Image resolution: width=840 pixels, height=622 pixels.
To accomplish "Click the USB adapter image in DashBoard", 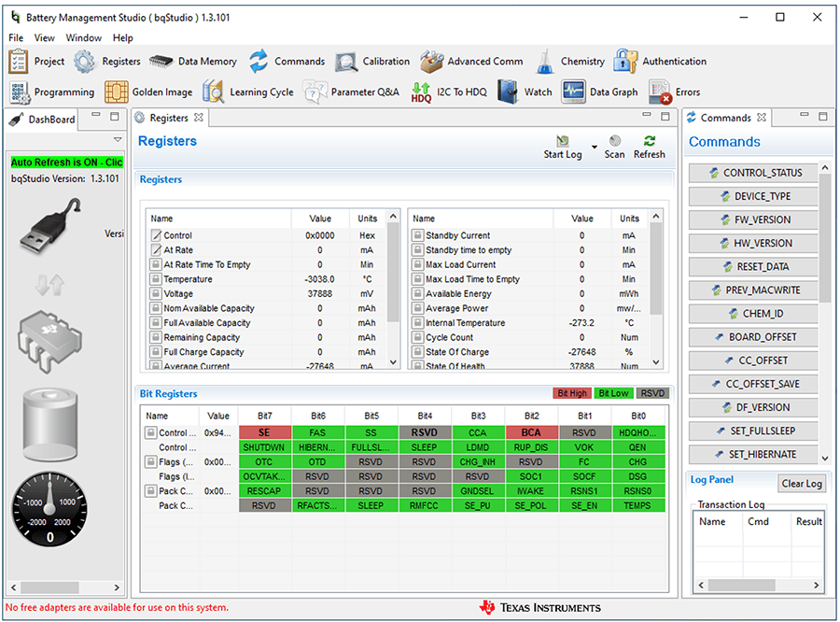I will click(x=51, y=226).
